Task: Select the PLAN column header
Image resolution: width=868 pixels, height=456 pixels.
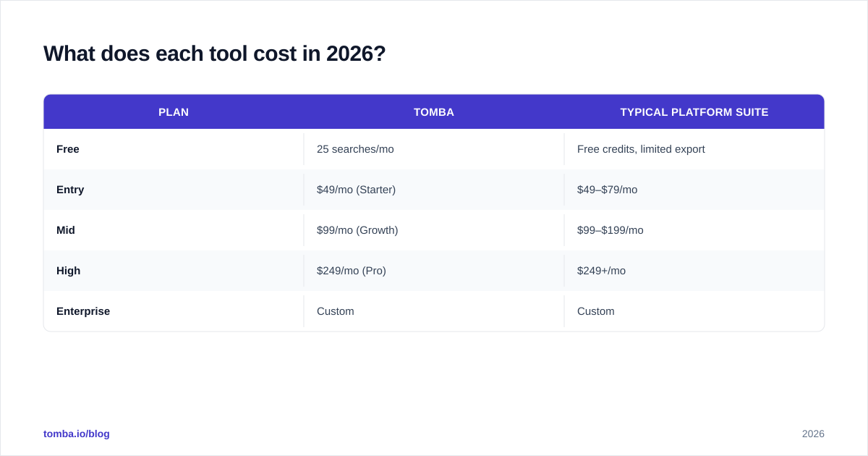Action: (x=174, y=112)
